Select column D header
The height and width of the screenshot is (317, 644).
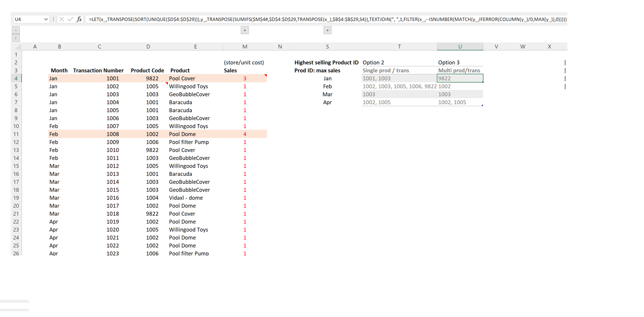[x=148, y=47]
